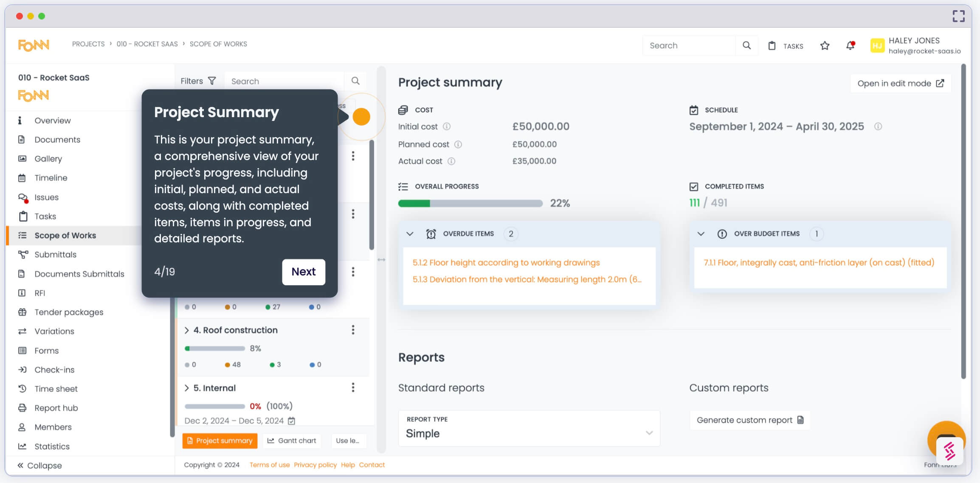The height and width of the screenshot is (483, 980).
Task: Expand 5. Internal section
Action: pyautogui.click(x=186, y=388)
